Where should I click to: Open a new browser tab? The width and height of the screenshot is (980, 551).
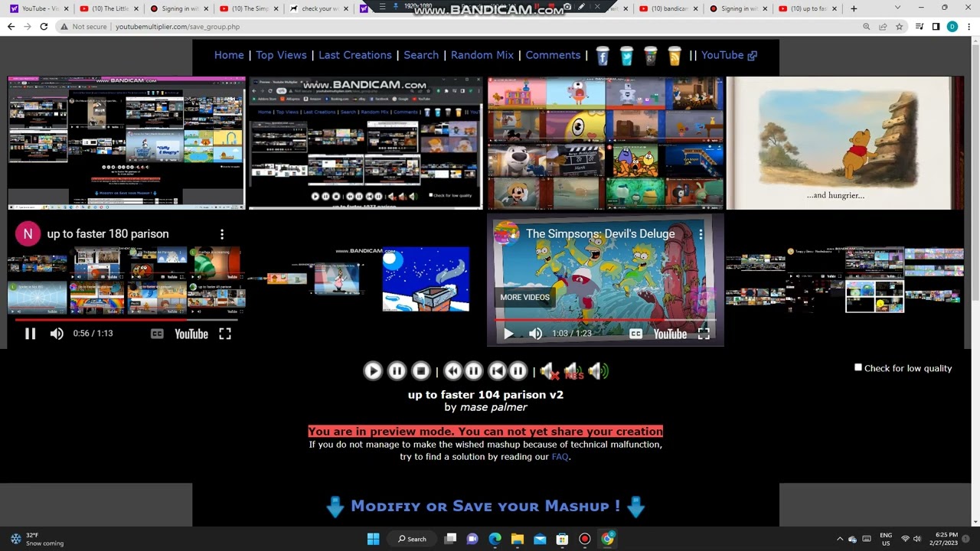(854, 8)
